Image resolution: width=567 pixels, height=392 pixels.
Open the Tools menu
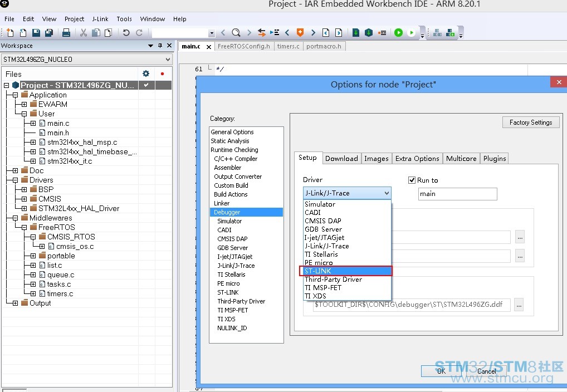tap(124, 19)
